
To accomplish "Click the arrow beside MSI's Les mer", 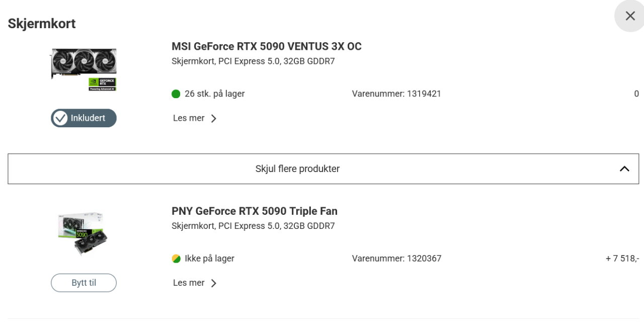I will [214, 119].
